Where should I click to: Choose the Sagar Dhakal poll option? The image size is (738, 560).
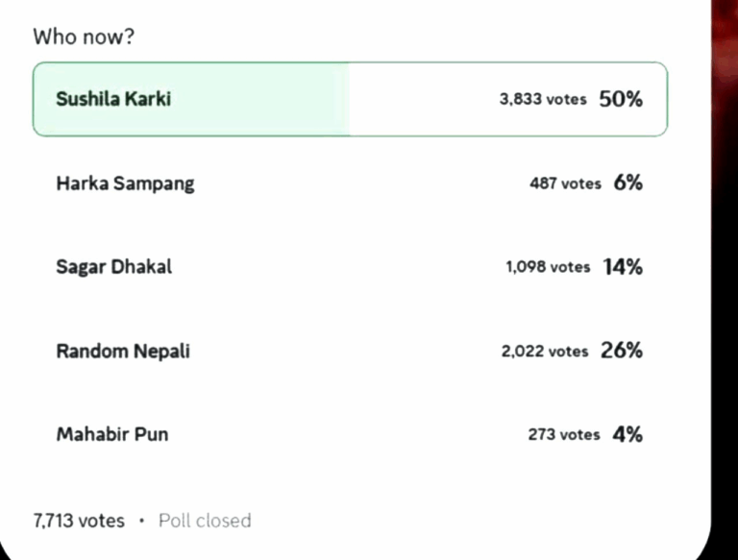(113, 267)
